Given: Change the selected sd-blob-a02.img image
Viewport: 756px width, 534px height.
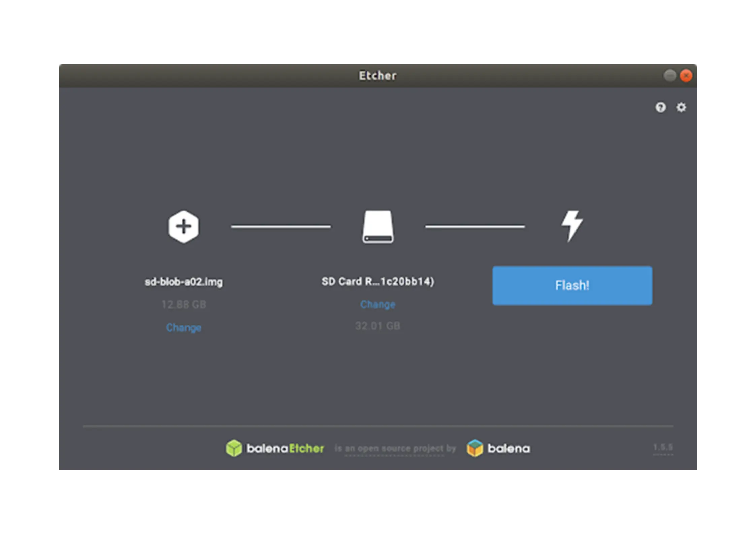Looking at the screenshot, I should [x=184, y=327].
